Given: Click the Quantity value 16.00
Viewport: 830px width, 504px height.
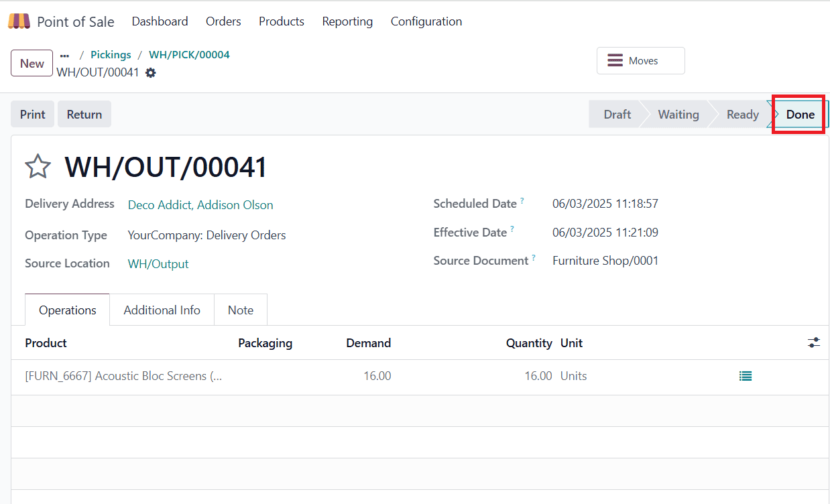Looking at the screenshot, I should 538,376.
